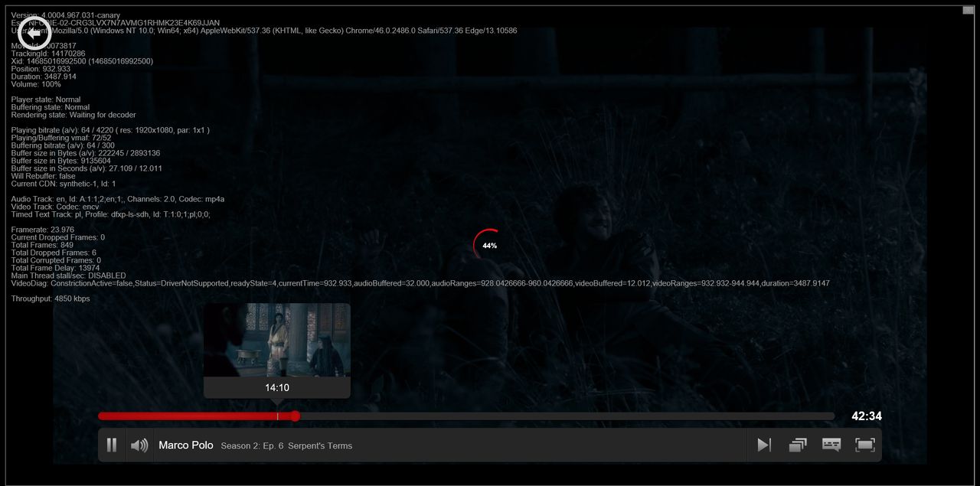The width and height of the screenshot is (980, 486).
Task: Click the Serpent's Terms episode title
Action: (319, 445)
